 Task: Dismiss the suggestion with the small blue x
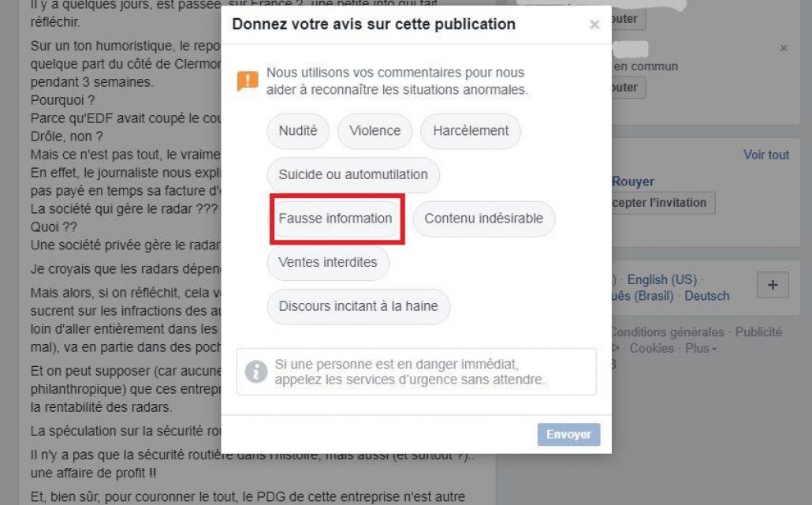(784, 47)
